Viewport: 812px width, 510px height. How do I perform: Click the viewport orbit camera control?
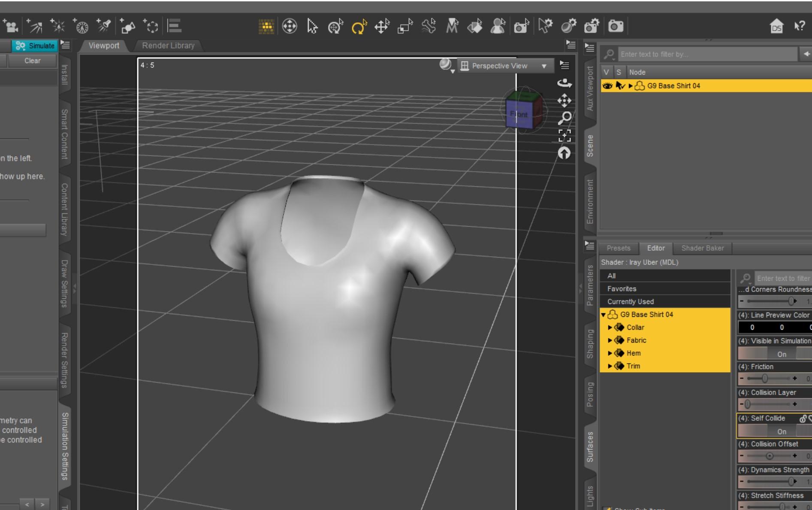click(564, 83)
